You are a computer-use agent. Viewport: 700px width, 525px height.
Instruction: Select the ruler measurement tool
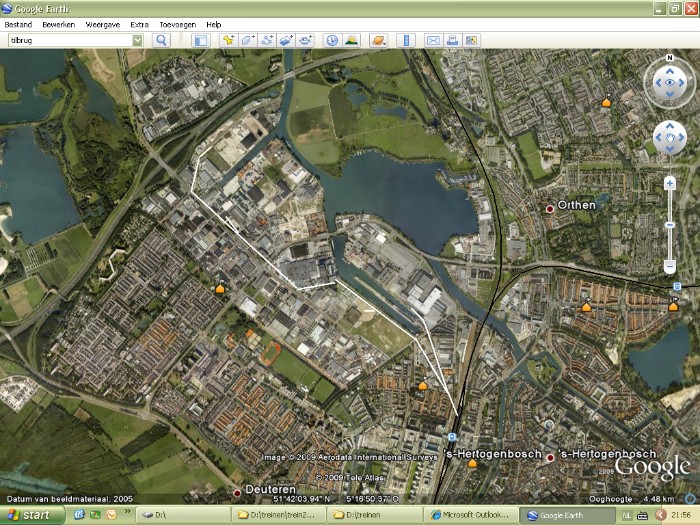[x=406, y=40]
